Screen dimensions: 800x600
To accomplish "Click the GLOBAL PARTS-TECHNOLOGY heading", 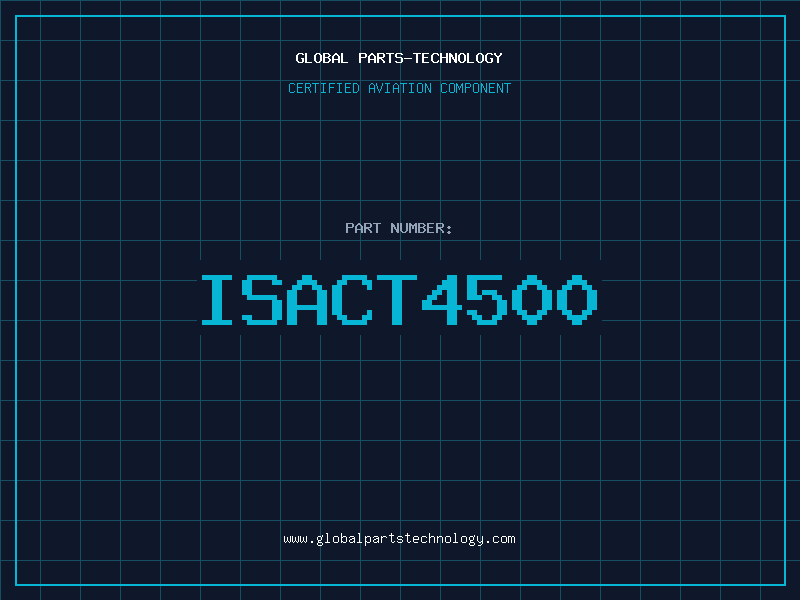I will (x=399, y=58).
